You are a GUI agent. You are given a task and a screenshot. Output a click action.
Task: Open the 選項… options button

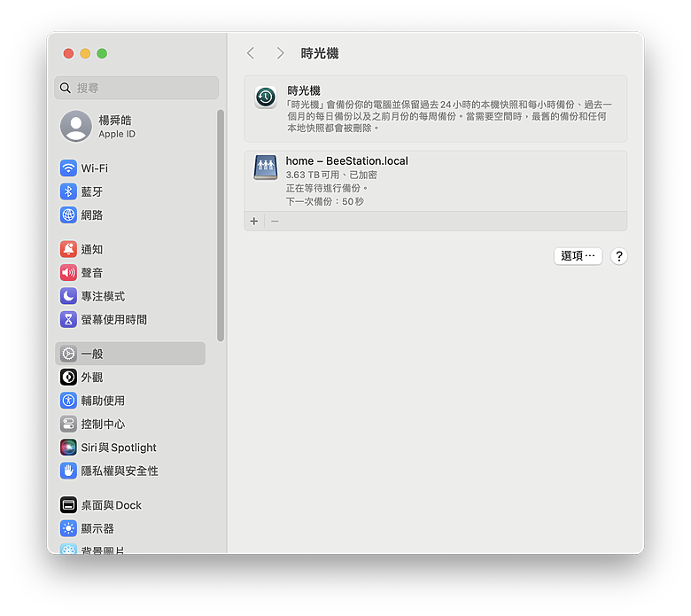click(x=578, y=256)
